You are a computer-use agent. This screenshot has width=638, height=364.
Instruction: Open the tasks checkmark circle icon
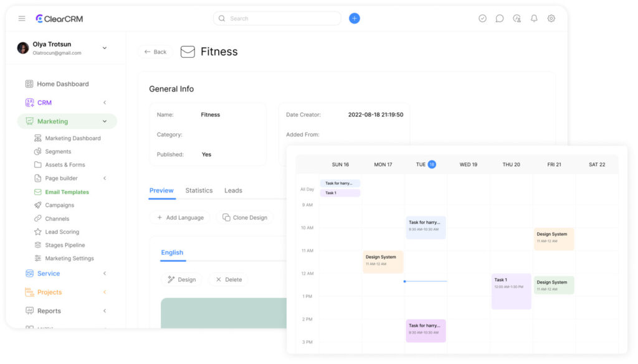pyautogui.click(x=482, y=19)
